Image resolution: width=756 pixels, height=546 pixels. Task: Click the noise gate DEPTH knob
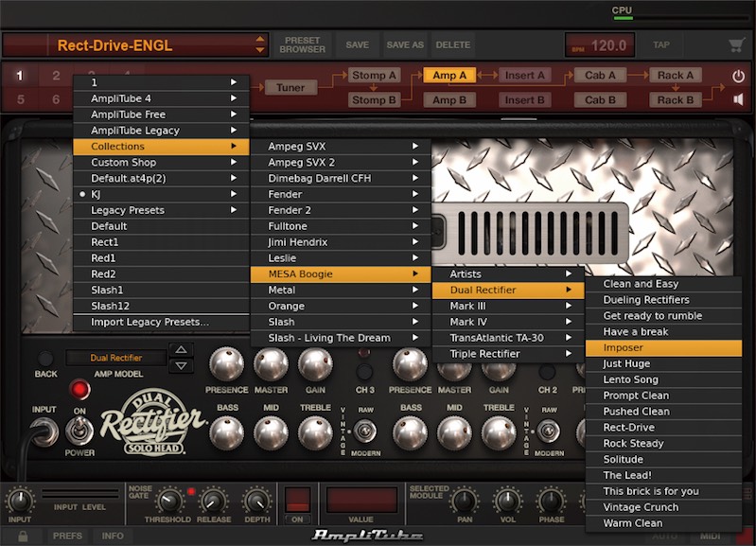[257, 501]
